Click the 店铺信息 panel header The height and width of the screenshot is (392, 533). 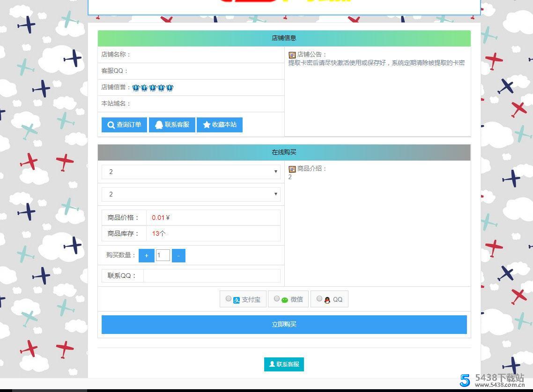284,38
